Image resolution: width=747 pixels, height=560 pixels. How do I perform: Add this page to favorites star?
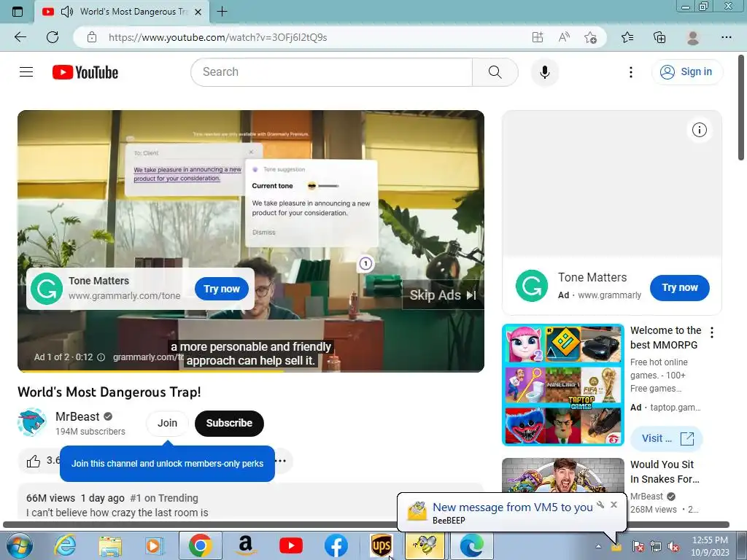click(x=591, y=37)
